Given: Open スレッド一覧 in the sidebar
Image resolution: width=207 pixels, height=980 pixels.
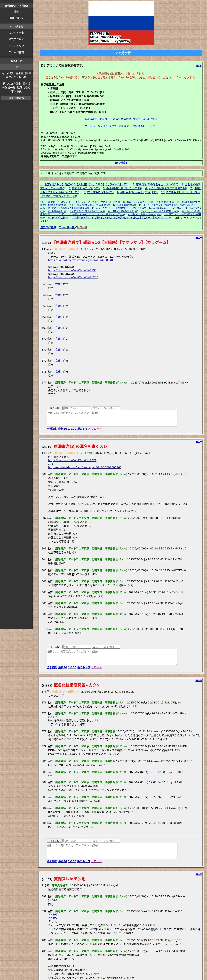Looking at the screenshot, I should pos(16,33).
